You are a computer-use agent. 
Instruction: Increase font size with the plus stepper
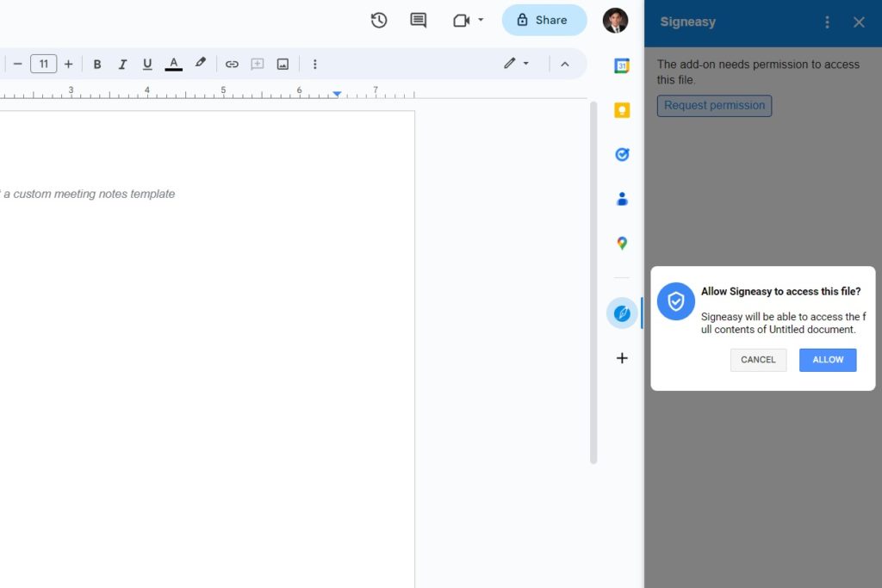coord(68,64)
